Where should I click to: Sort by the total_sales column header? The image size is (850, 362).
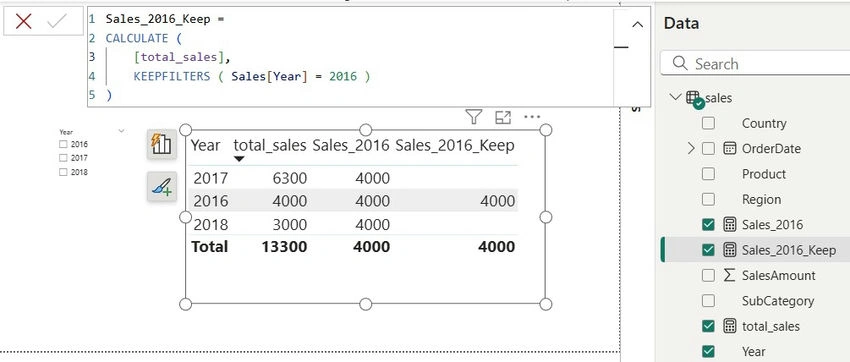tap(270, 145)
